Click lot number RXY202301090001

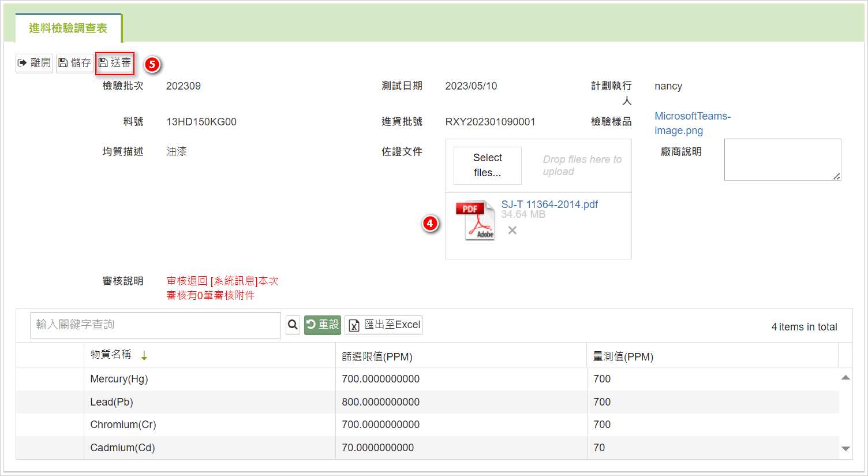[491, 122]
